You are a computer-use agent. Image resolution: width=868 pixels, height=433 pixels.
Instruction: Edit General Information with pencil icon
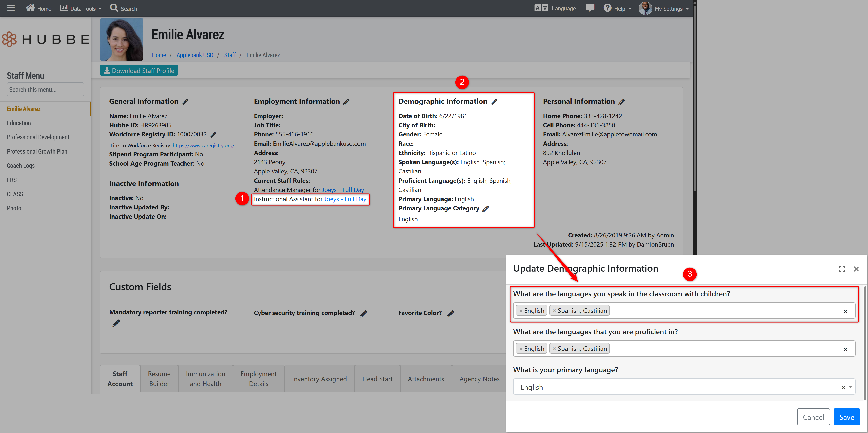(x=185, y=102)
